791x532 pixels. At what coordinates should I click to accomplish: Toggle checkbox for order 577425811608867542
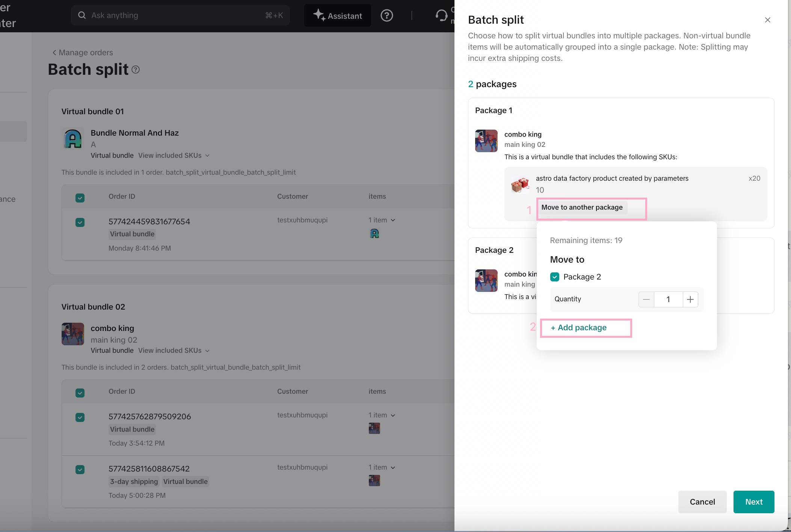(80, 470)
